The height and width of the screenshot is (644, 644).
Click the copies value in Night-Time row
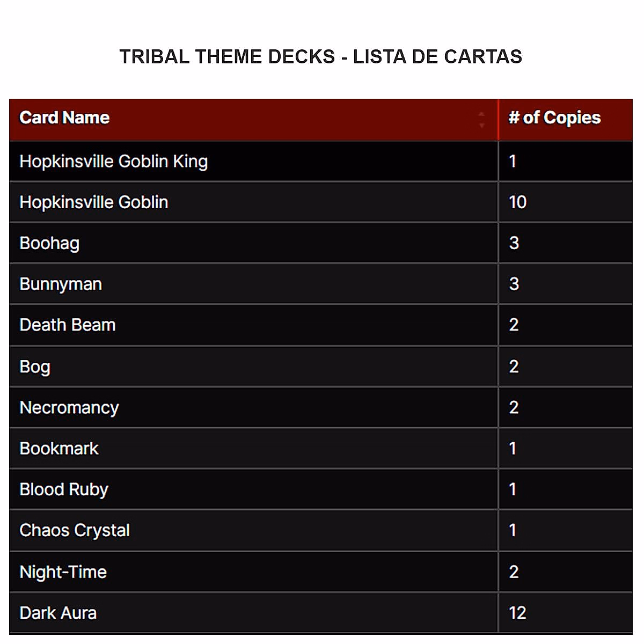click(x=514, y=572)
